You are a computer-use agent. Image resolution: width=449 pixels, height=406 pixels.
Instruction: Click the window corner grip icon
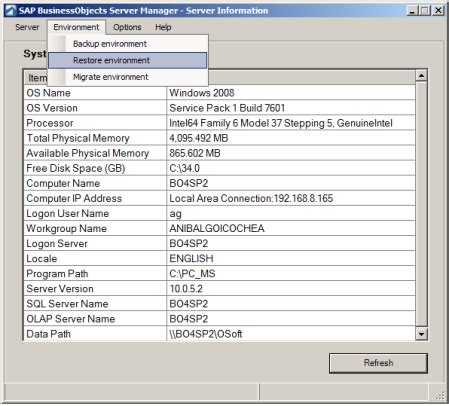click(x=439, y=395)
